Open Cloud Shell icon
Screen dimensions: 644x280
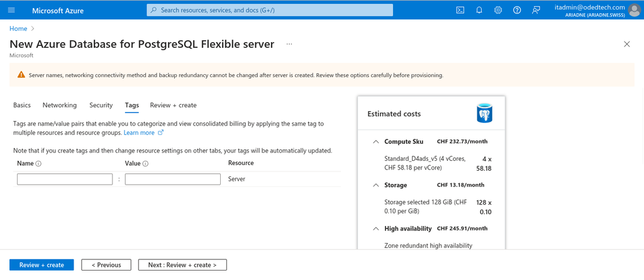coord(460,10)
